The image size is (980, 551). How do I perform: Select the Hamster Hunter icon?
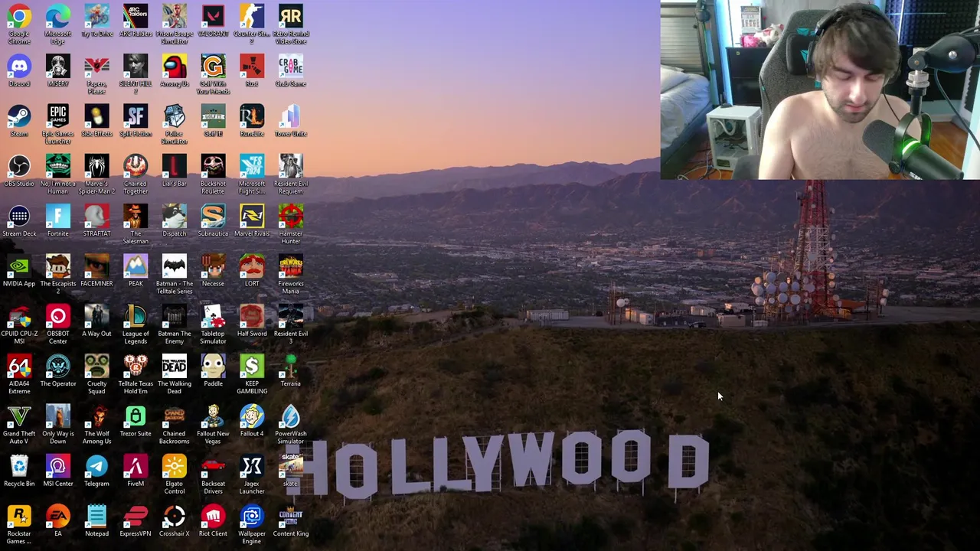[x=291, y=216]
